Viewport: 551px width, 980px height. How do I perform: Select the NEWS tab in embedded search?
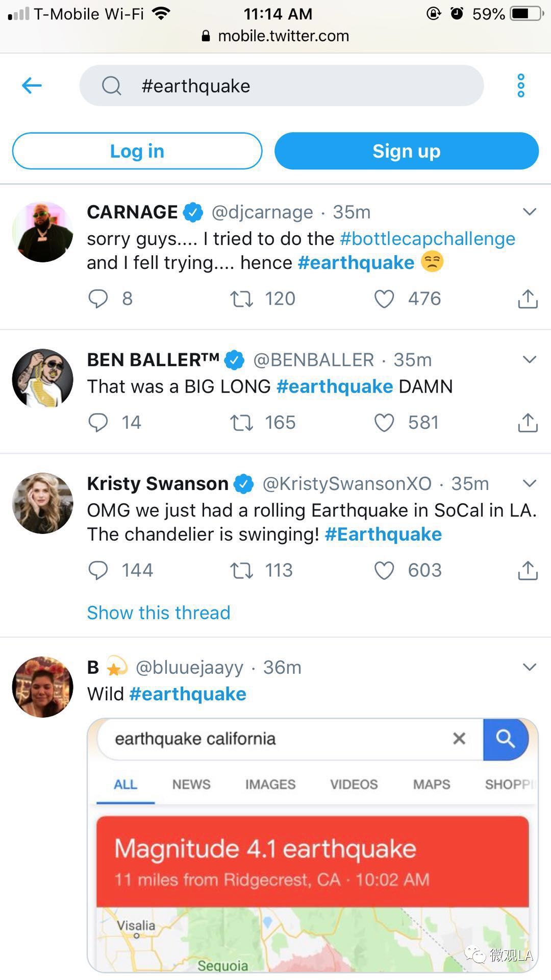pos(191,785)
